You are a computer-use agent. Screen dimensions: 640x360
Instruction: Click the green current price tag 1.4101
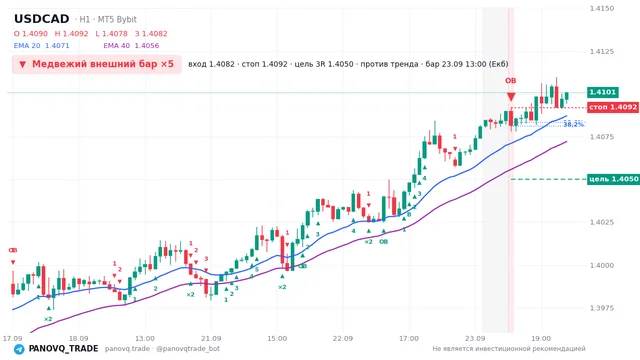pos(603,92)
